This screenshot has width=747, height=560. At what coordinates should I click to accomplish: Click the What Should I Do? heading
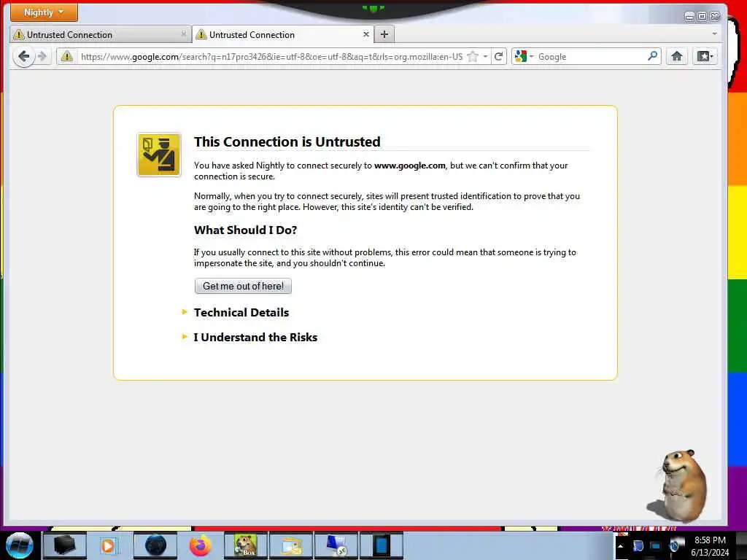pos(245,230)
